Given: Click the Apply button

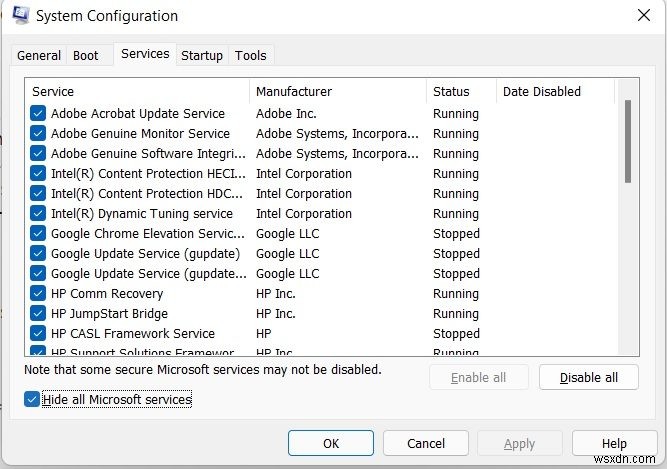Looking at the screenshot, I should click(519, 443).
